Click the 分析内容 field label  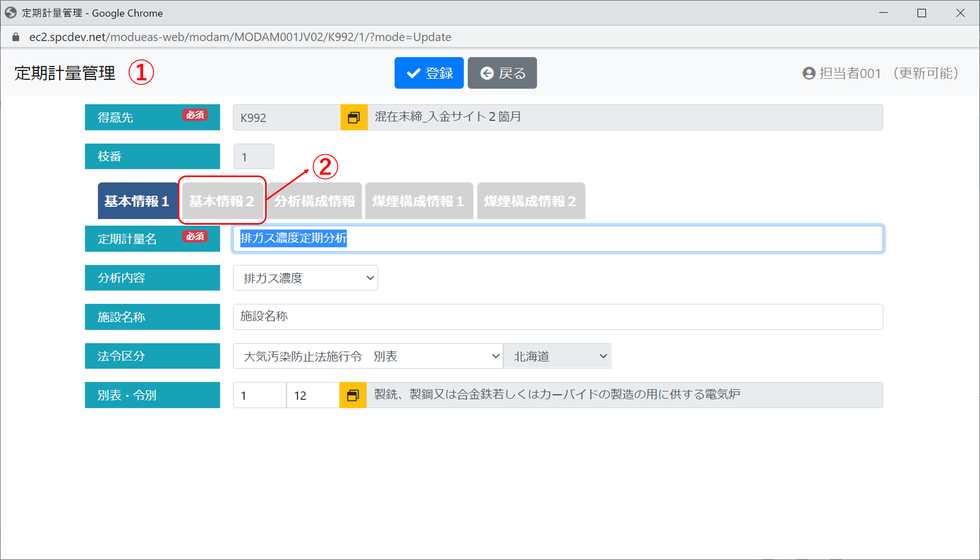coord(152,278)
